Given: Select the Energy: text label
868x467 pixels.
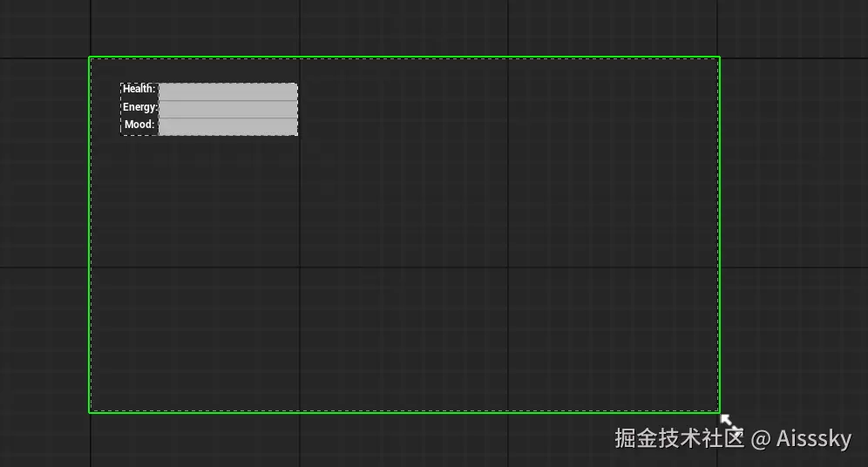Looking at the screenshot, I should tap(140, 107).
